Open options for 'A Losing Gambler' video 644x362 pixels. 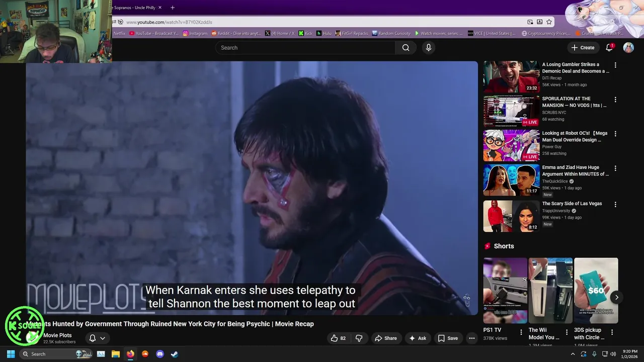click(615, 65)
